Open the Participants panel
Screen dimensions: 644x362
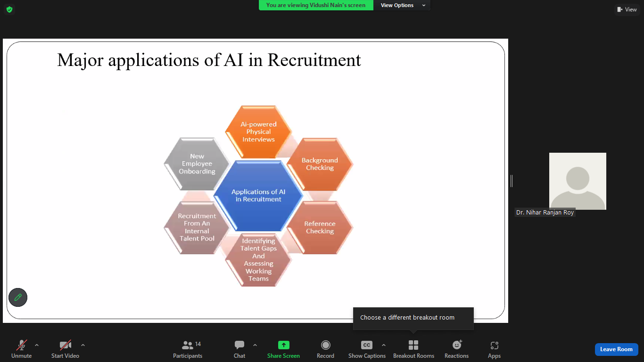188,349
